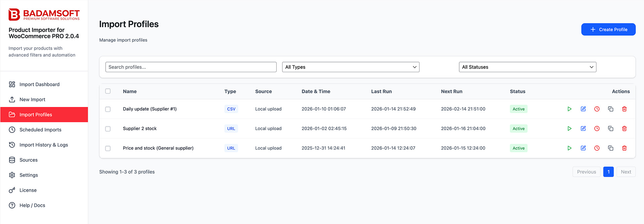Open Scheduled Imports
644x224 pixels.
44,130
